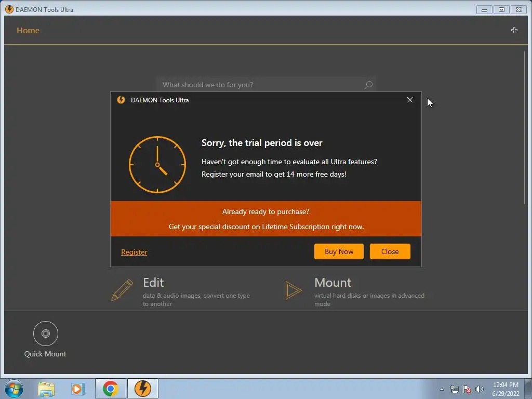
Task: Open the clock showing 12:04 PM
Action: point(506,389)
